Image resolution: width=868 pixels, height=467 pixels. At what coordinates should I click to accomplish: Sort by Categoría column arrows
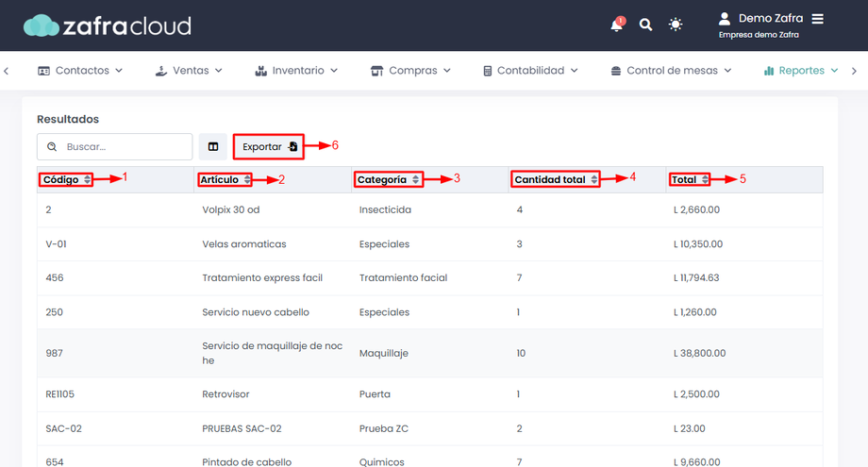coord(416,180)
